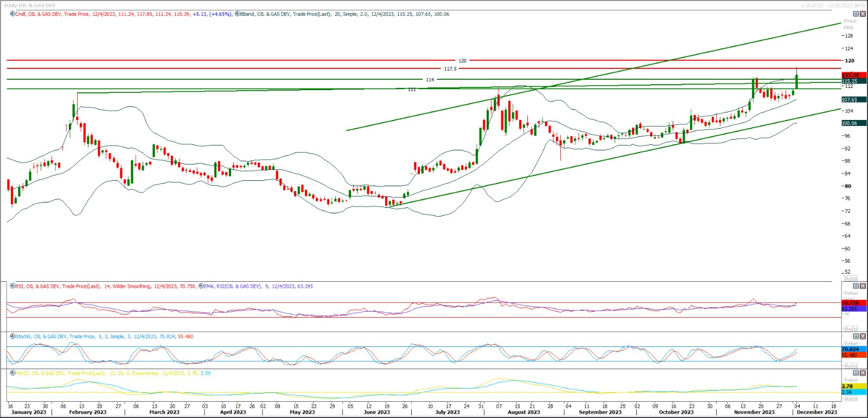868x418 pixels.
Task: Click the StochS indicator legend icon
Action: click(x=12, y=337)
